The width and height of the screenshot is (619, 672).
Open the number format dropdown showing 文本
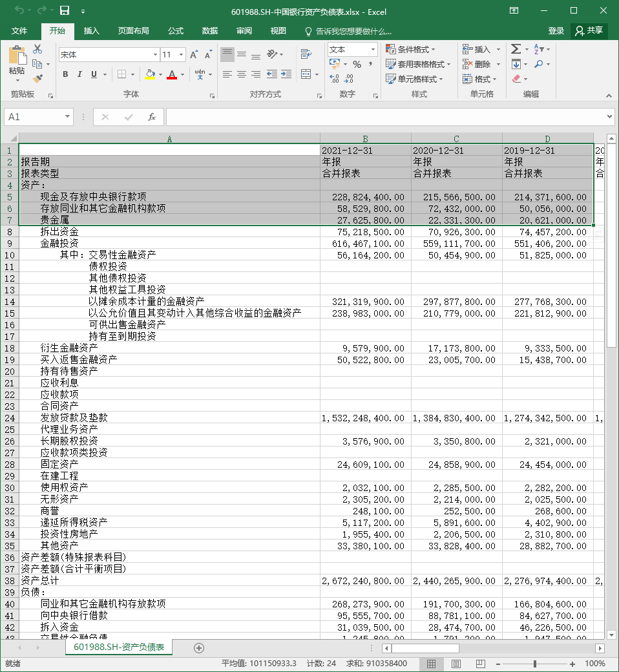tap(373, 49)
